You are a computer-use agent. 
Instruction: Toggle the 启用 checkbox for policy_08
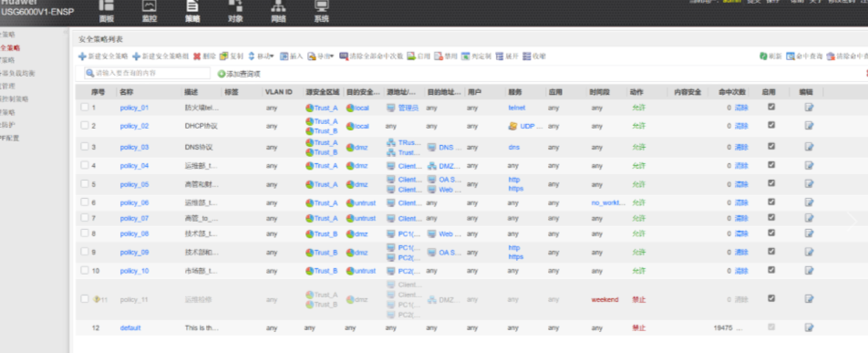[771, 233]
